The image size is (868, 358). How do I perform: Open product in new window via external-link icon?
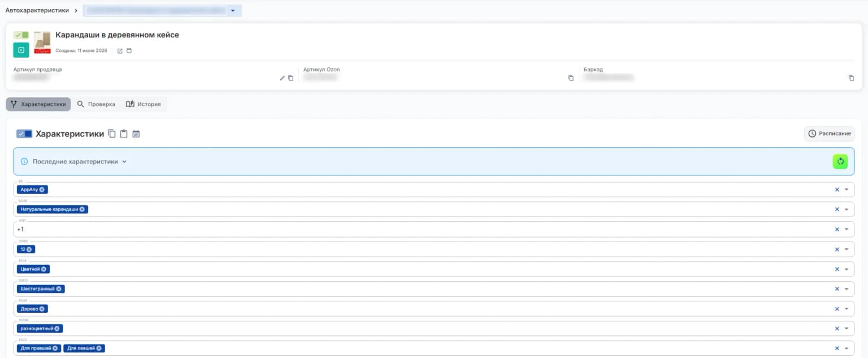point(120,51)
